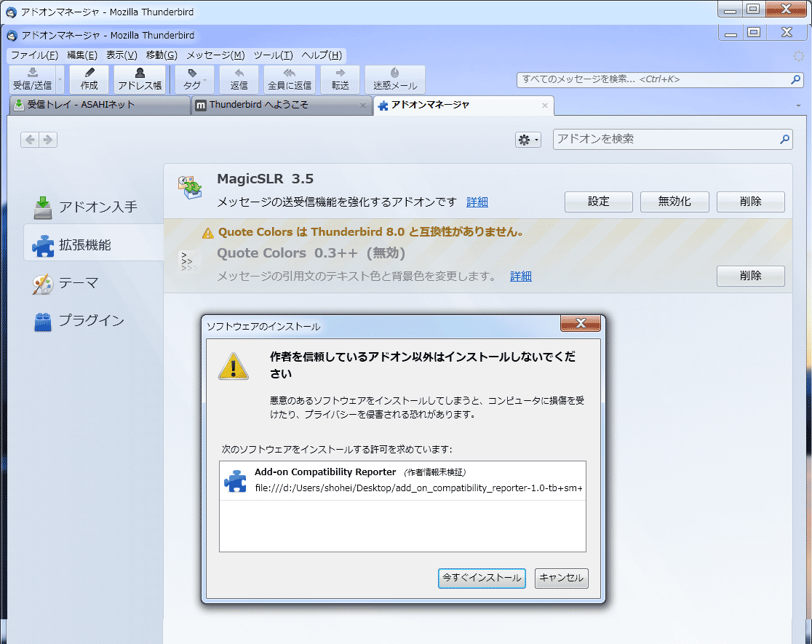Remove Quote Colors with 削除 button
This screenshot has height=644, width=812.
750,276
